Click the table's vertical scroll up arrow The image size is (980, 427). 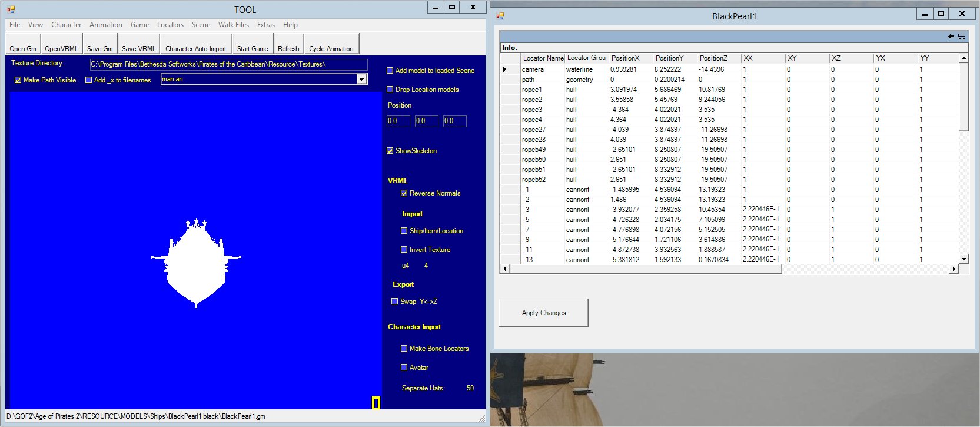964,58
